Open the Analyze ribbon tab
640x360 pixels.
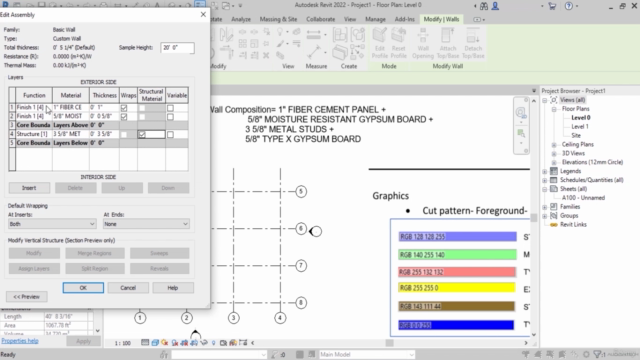pos(241,19)
